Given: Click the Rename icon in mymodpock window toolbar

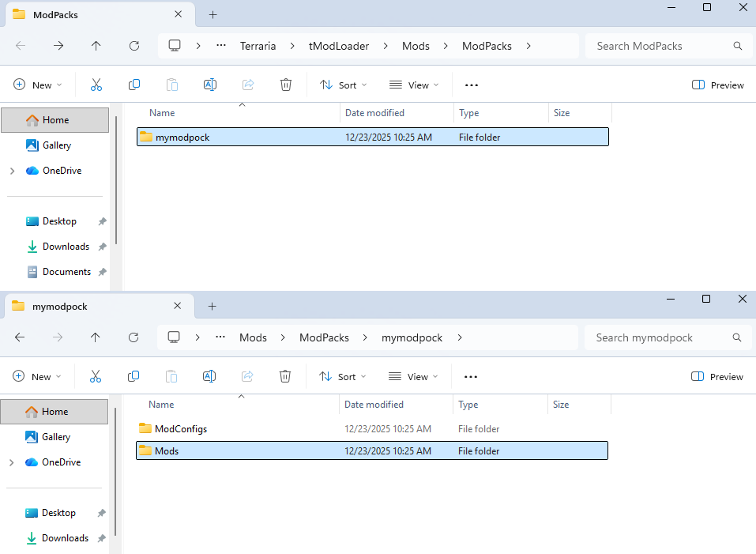Looking at the screenshot, I should tap(209, 376).
